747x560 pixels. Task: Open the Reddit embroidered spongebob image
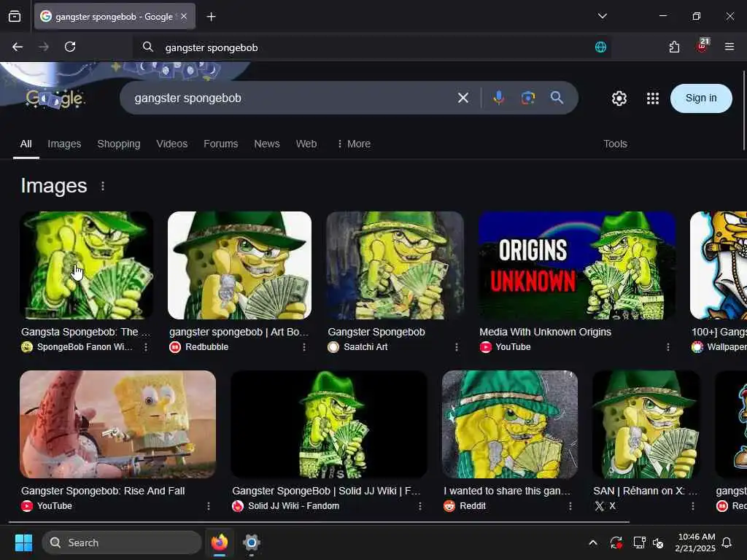(x=510, y=424)
